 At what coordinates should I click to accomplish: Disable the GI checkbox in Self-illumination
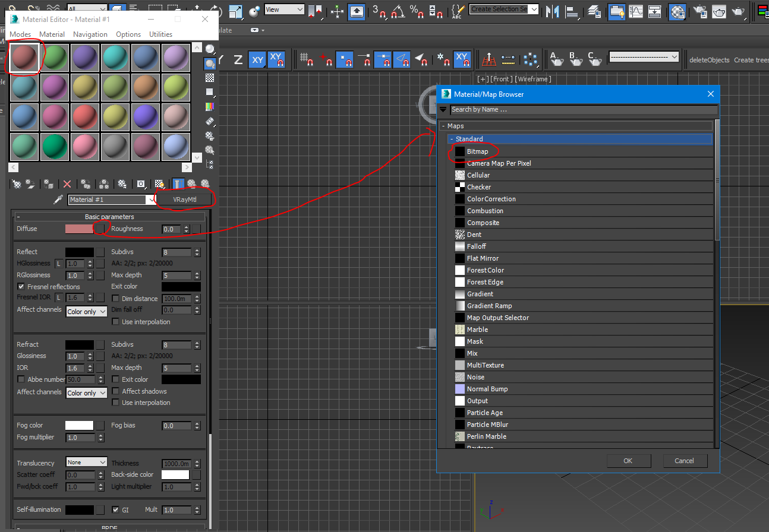(x=115, y=509)
